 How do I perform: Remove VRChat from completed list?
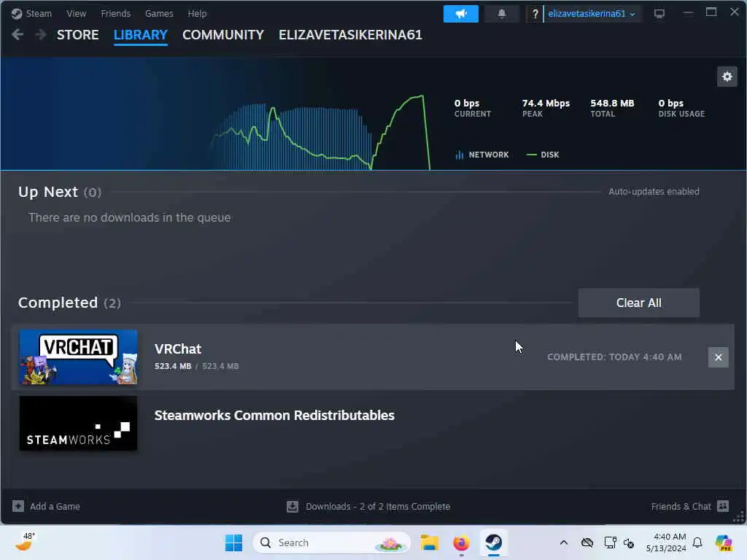point(718,357)
